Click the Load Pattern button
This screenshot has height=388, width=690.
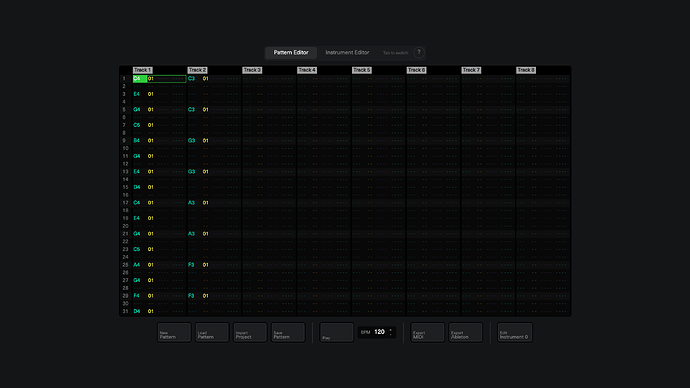point(212,333)
